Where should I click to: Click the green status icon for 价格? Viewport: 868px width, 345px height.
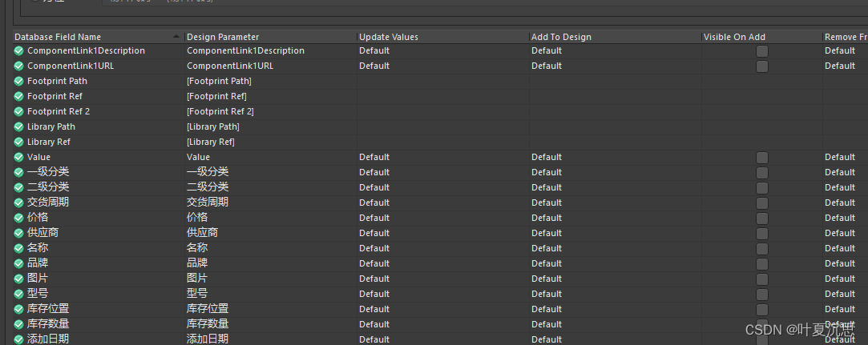click(x=19, y=218)
